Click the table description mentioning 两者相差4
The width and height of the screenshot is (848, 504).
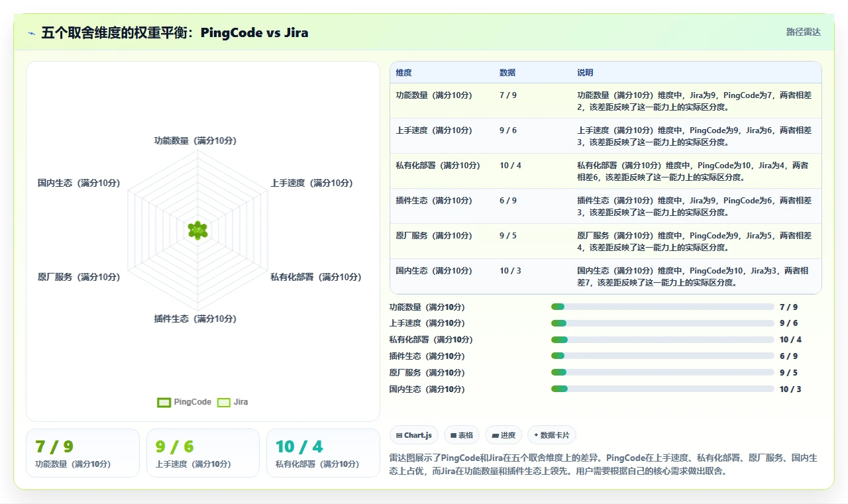click(x=694, y=242)
